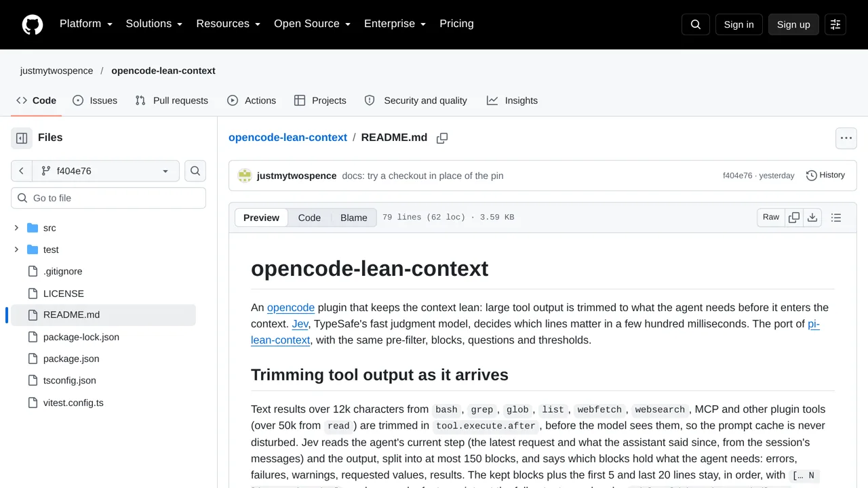Image resolution: width=868 pixels, height=488 pixels.
Task: Open the search magnifier in the header
Action: tap(696, 24)
